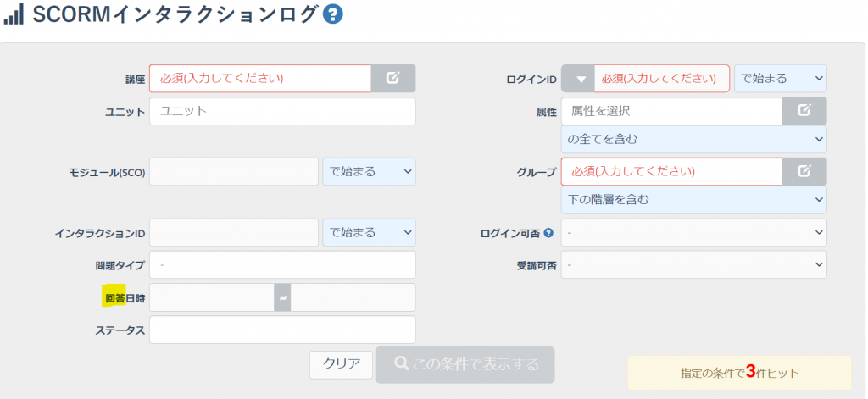Open the の全てを含む attribute dropdown

coord(693,139)
